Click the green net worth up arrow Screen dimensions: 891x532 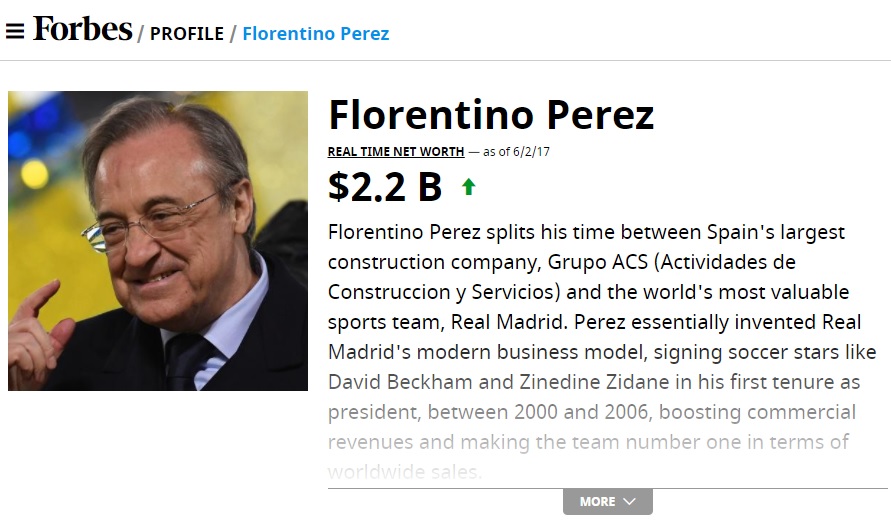pos(468,186)
